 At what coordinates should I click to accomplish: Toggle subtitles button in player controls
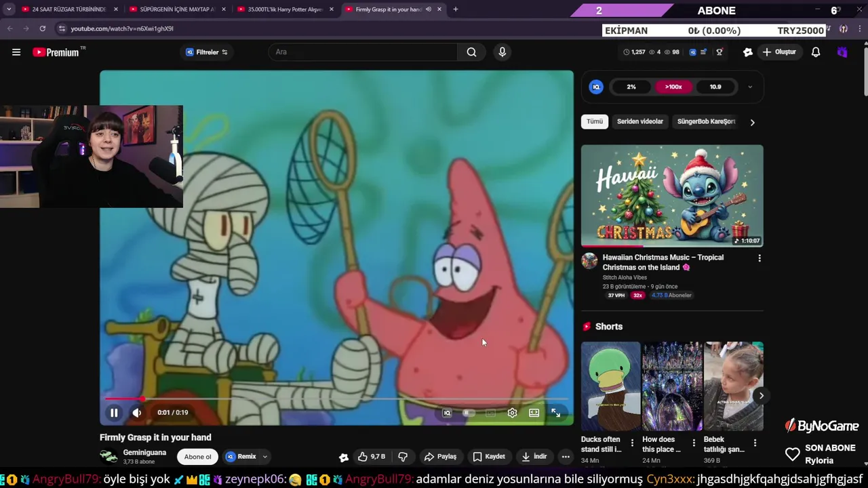point(490,413)
